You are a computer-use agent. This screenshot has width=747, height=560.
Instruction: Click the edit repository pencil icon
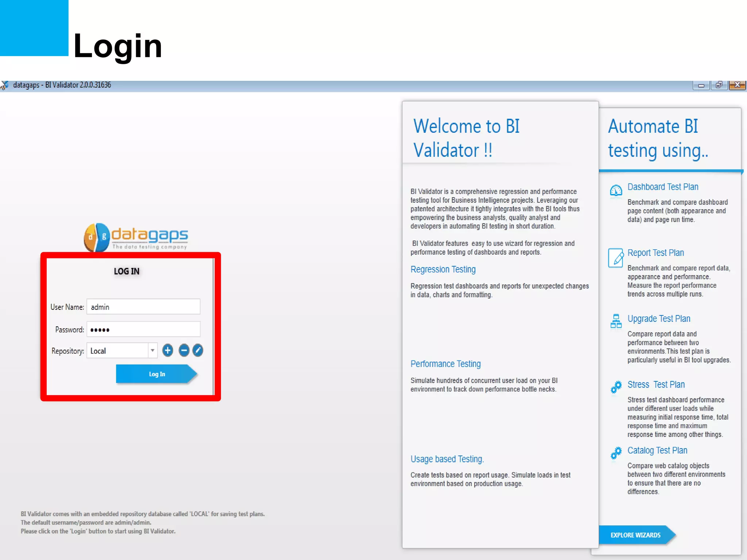[x=198, y=350]
